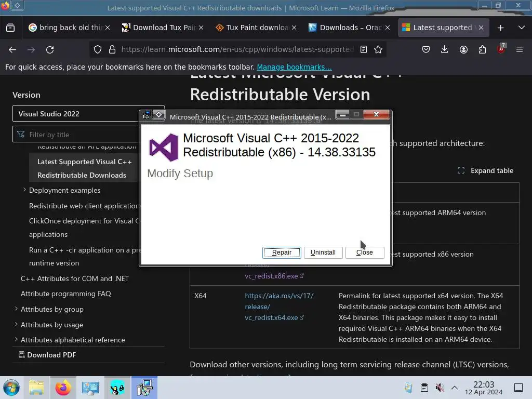Click the uBlock Origin extension icon

click(x=501, y=49)
